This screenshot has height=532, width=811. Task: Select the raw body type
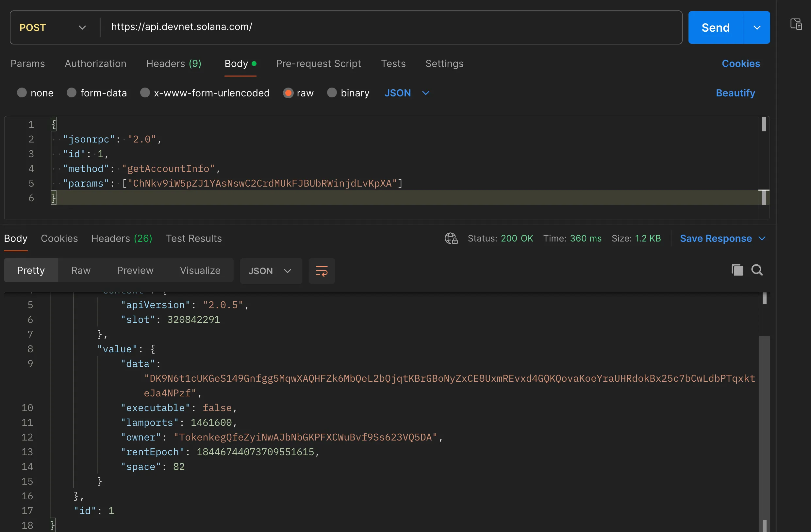(x=288, y=93)
